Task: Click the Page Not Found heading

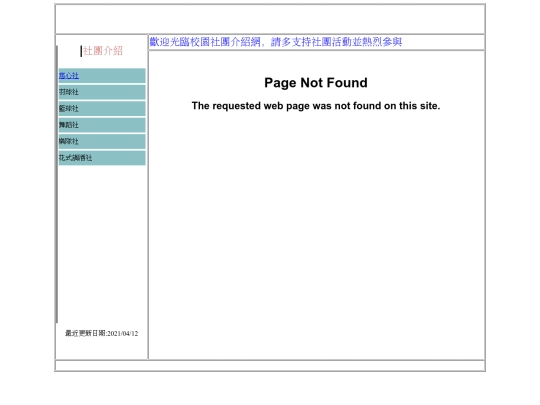Action: (316, 83)
